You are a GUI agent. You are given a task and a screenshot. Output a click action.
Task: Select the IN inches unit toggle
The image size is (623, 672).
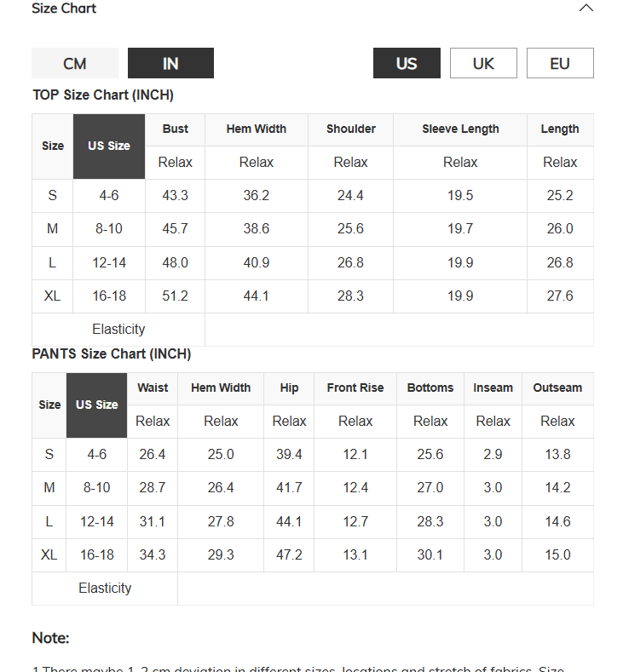click(x=170, y=63)
